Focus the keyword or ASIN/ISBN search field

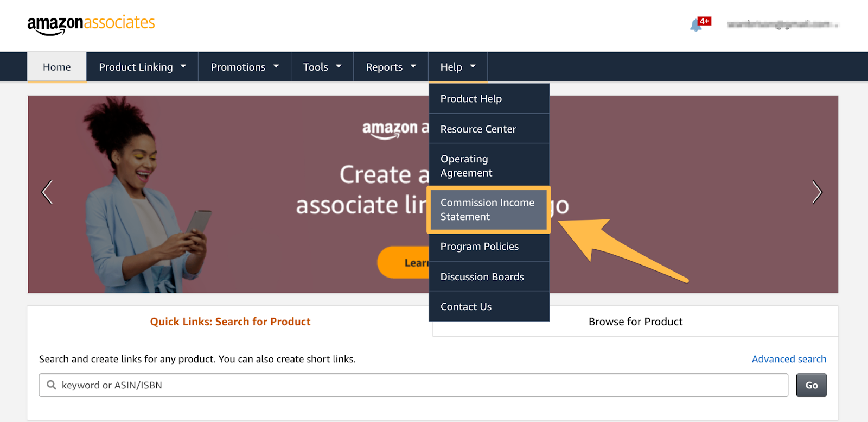click(x=413, y=385)
